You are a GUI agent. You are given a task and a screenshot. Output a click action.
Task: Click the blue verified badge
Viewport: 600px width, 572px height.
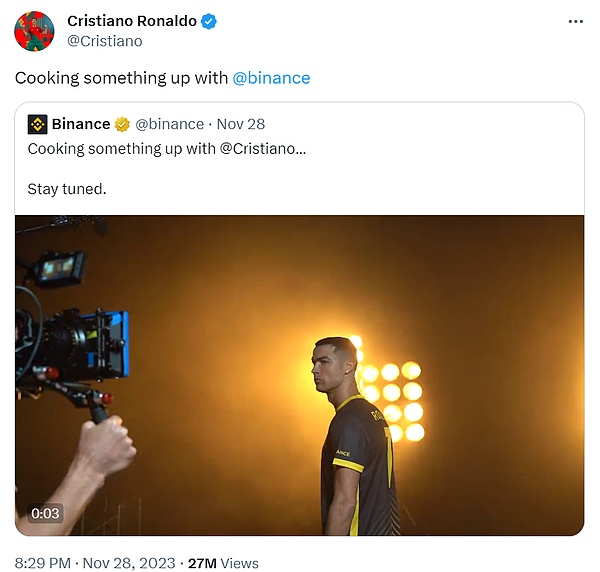click(209, 21)
